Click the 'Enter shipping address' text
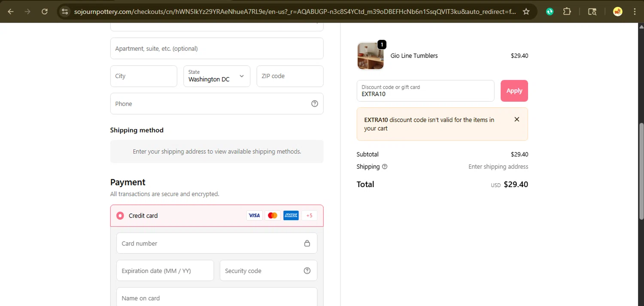This screenshot has width=644, height=306. 498,167
